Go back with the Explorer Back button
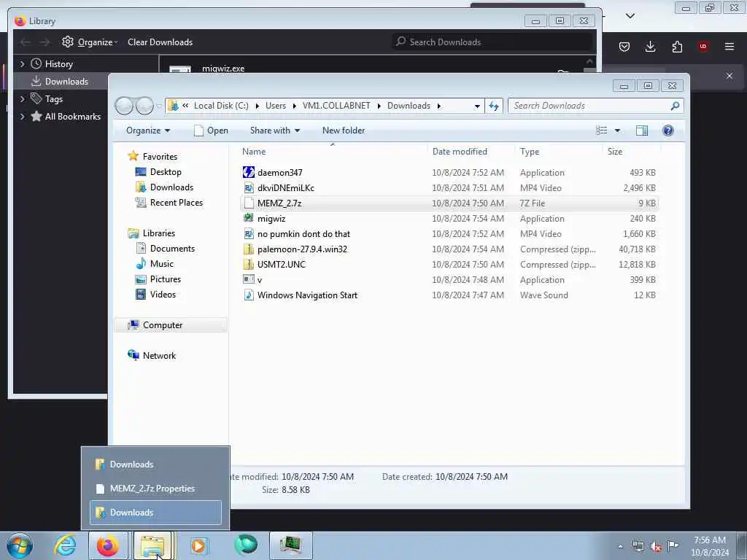747x560 pixels. point(124,106)
